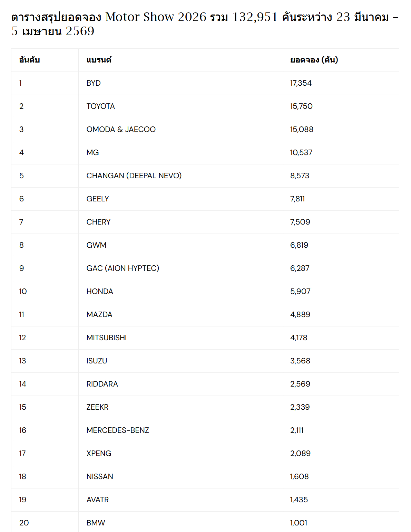Select HONDA booking count 5,907
This screenshot has height=532, width=411.
click(300, 292)
